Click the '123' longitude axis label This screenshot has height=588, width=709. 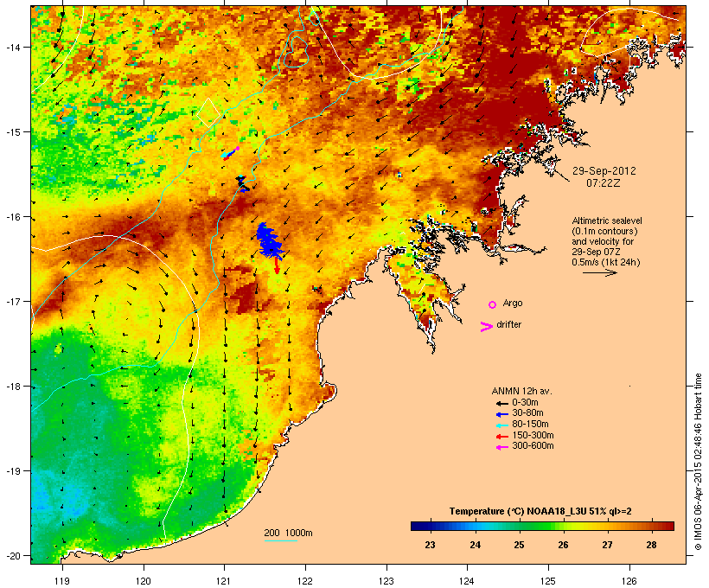(386, 581)
